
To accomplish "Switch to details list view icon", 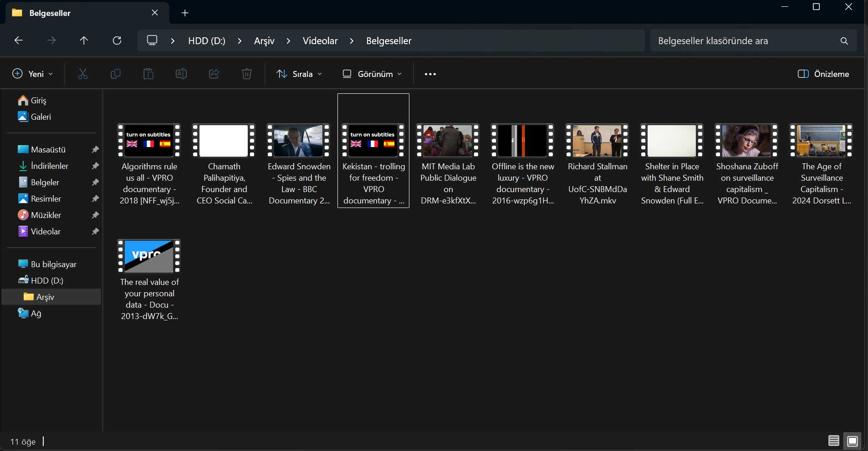I will [x=834, y=441].
